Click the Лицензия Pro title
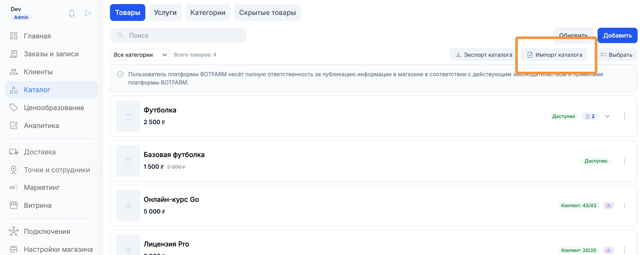The height and width of the screenshot is (255, 644). pos(166,244)
